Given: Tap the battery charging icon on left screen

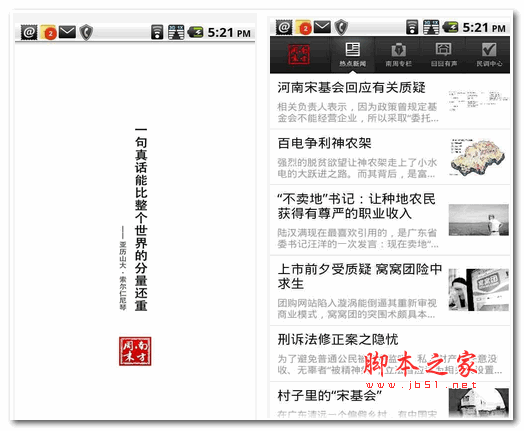Looking at the screenshot, I should click(195, 32).
